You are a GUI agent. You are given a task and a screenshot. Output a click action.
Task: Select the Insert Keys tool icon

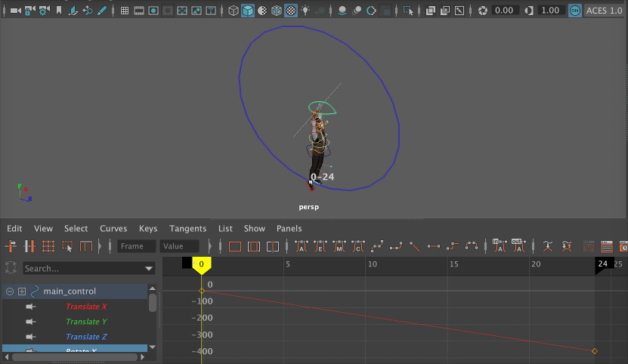[29, 246]
